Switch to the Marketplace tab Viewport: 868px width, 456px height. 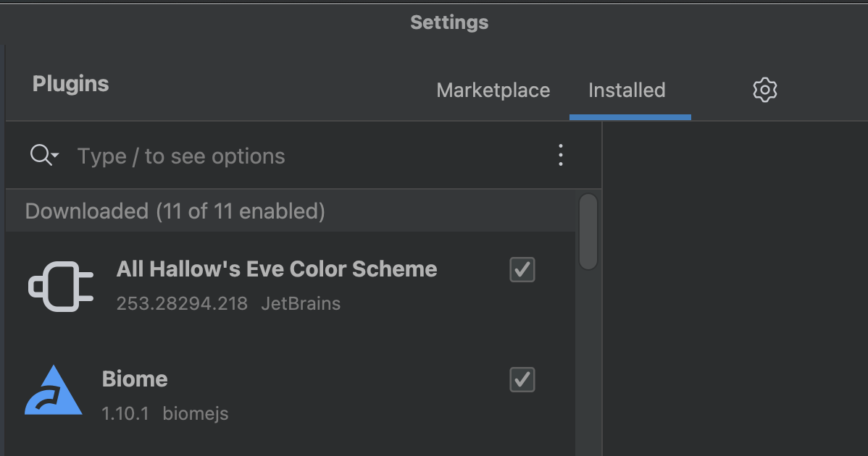(493, 90)
